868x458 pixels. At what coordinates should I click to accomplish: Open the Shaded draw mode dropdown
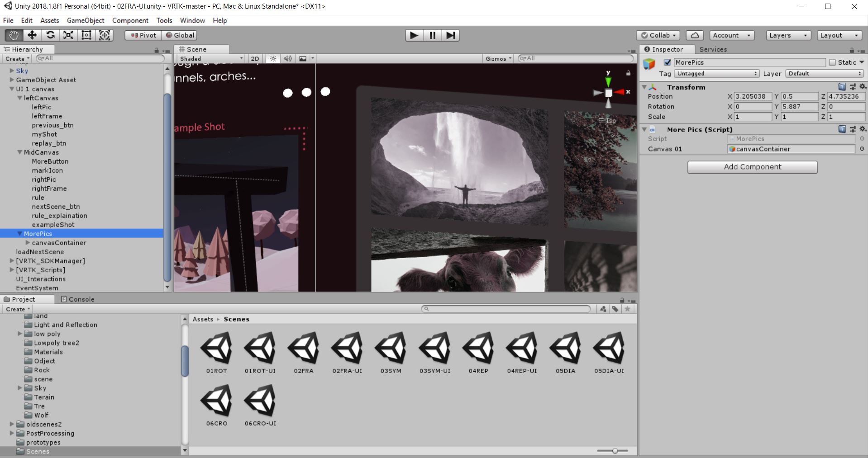click(x=211, y=58)
